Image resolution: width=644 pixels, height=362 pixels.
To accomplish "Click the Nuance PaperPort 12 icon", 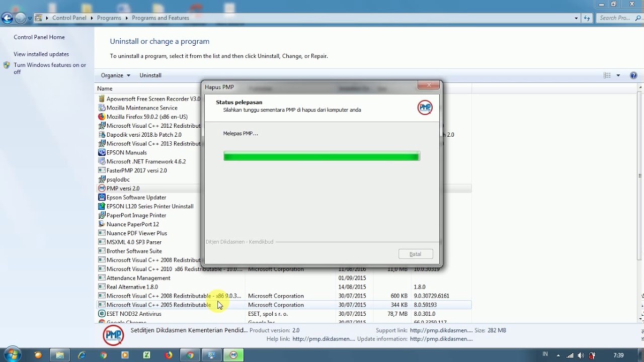I will (x=102, y=224).
